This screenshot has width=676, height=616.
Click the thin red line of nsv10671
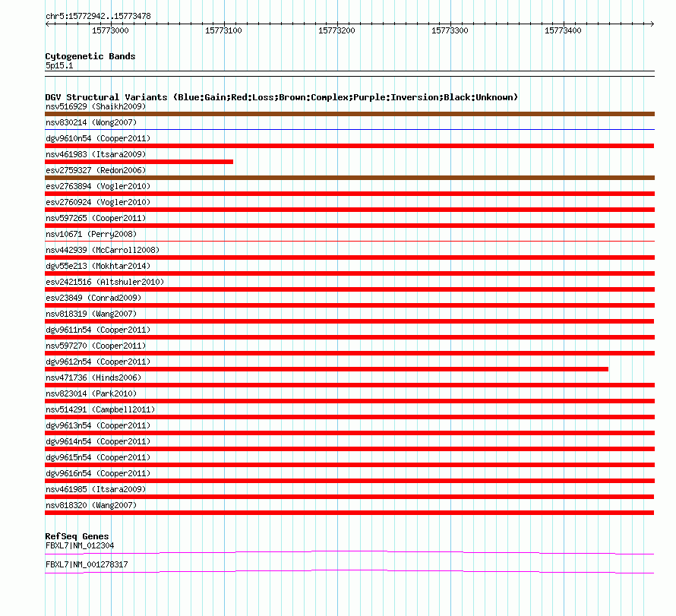[349, 241]
